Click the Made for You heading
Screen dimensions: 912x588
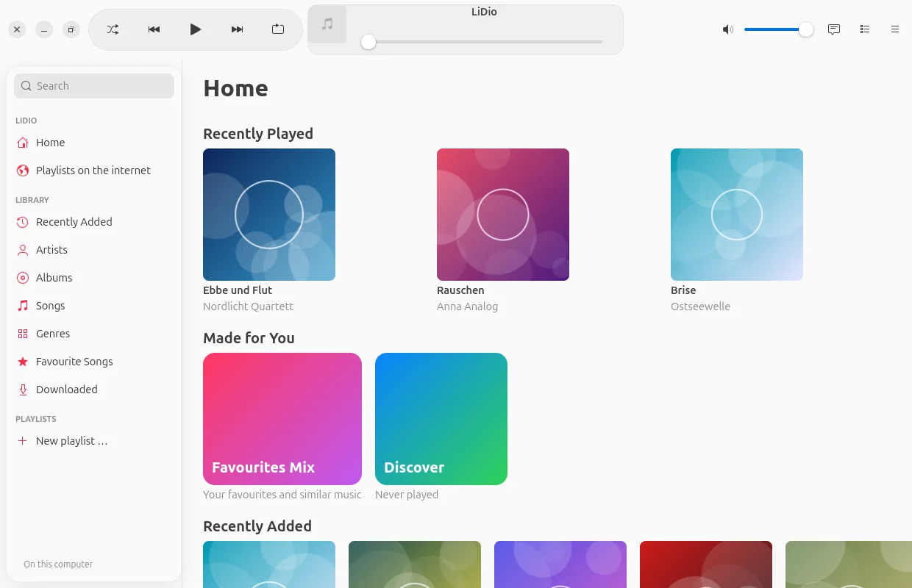click(249, 338)
